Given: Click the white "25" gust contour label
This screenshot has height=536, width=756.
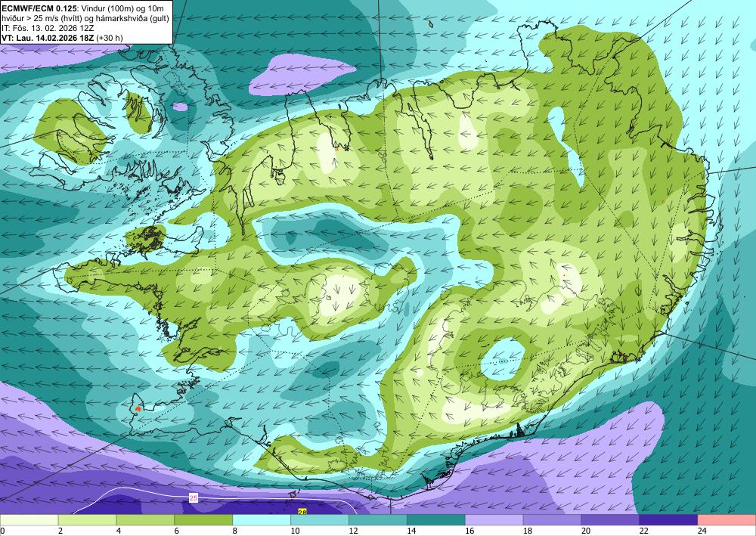Looking at the screenshot, I should click(194, 498).
